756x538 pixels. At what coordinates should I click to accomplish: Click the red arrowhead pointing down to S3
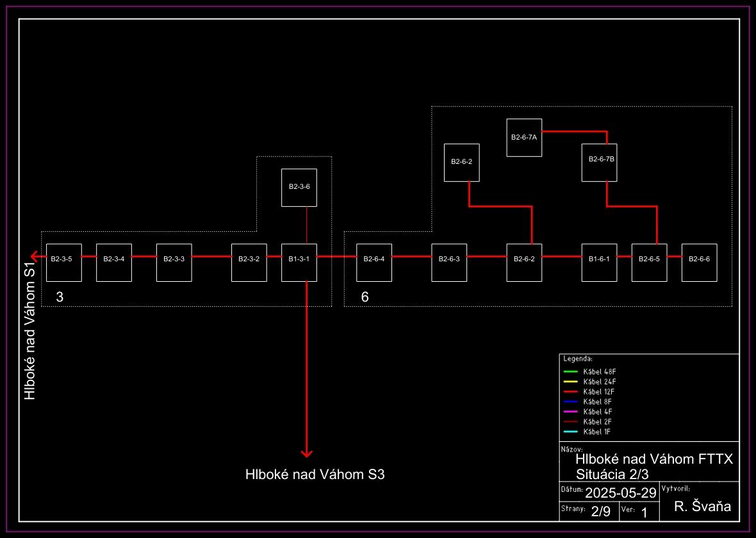click(307, 453)
